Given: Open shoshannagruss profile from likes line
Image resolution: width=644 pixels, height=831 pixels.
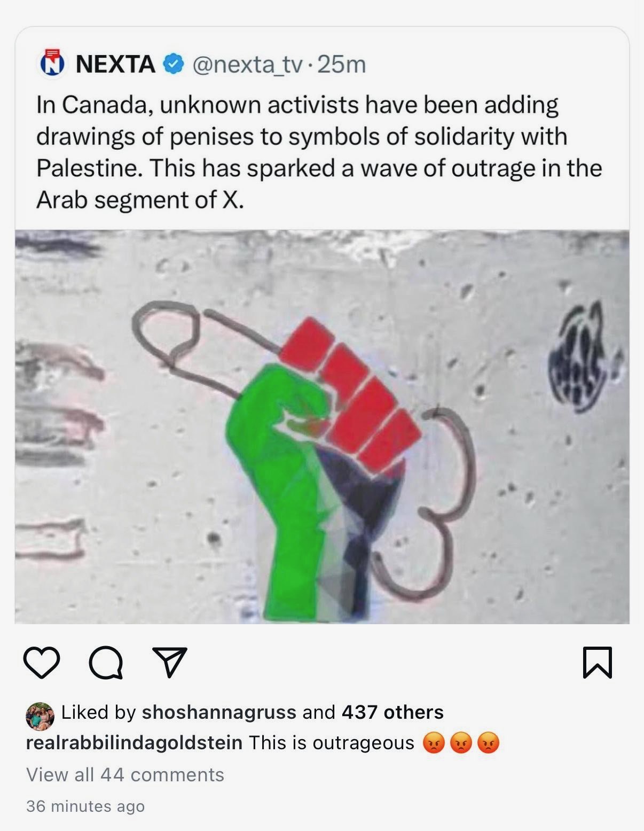Looking at the screenshot, I should [x=219, y=712].
